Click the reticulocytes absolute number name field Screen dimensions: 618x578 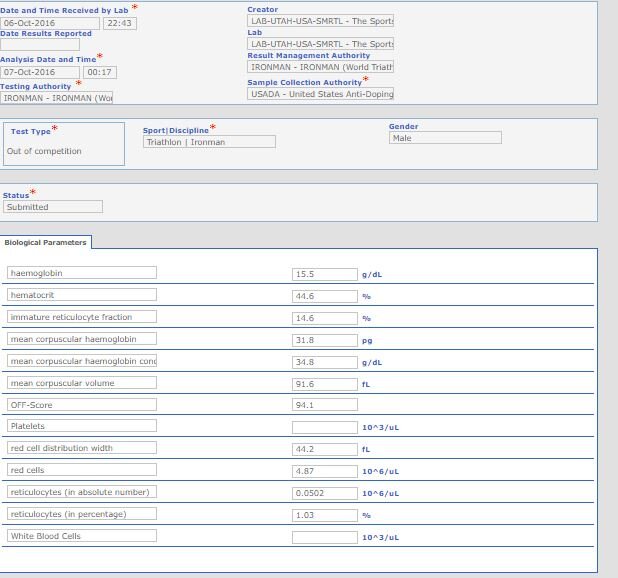pos(82,492)
